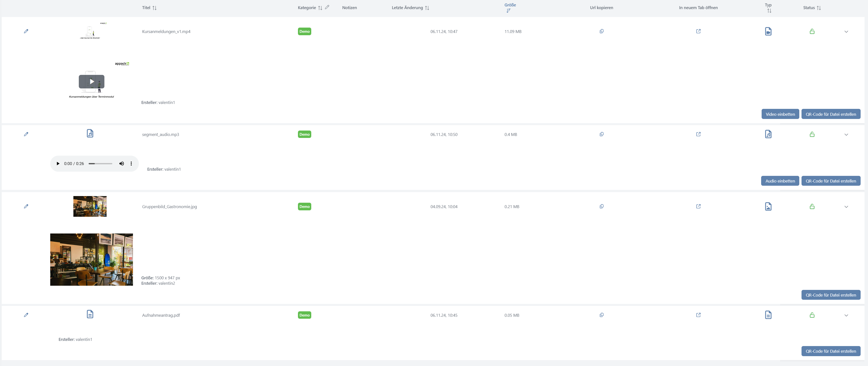Sort table by Titel column
This screenshot has height=366, width=868.
pos(154,8)
